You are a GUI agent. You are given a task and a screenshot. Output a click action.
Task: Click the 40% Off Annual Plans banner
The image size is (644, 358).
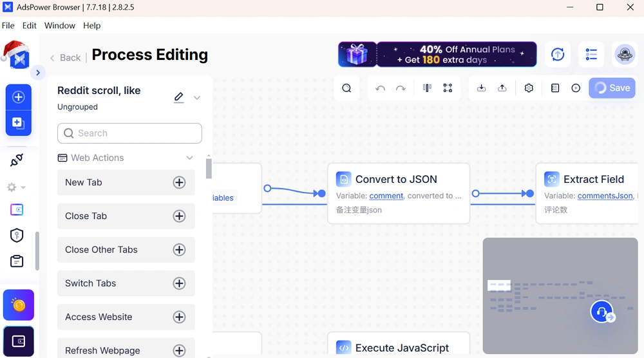437,54
